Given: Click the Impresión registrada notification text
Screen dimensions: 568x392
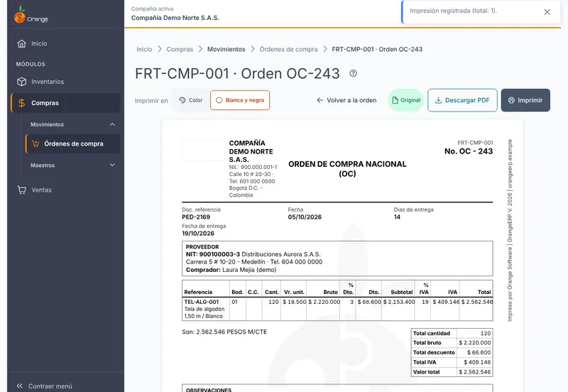Looking at the screenshot, I should [x=453, y=11].
